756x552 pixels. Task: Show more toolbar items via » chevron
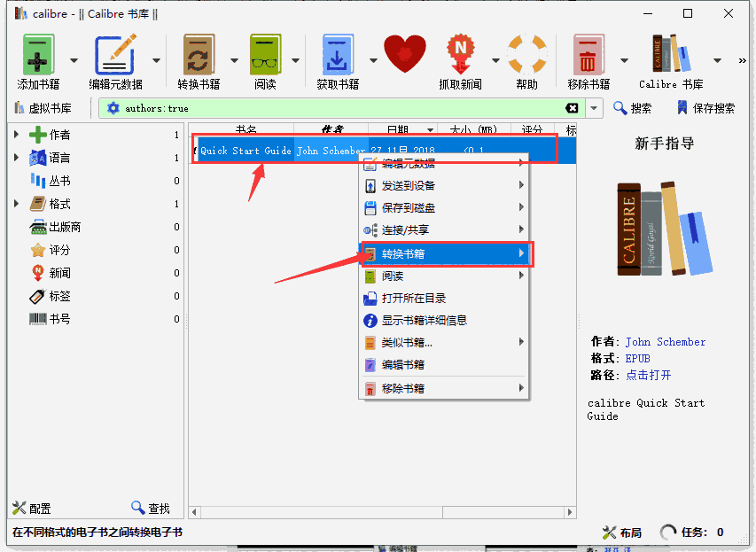click(742, 60)
